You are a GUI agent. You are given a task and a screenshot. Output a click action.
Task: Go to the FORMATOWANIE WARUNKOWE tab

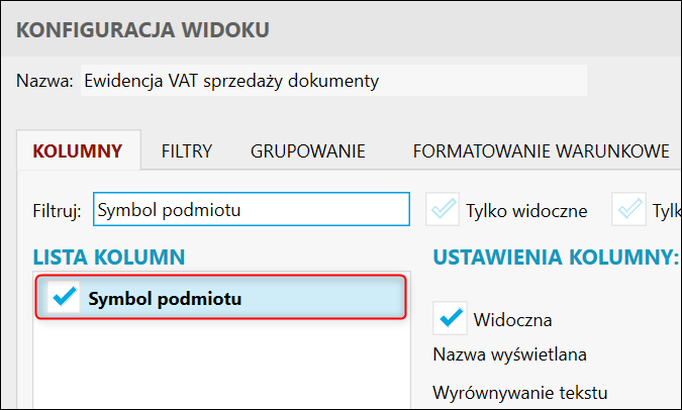[x=540, y=152]
